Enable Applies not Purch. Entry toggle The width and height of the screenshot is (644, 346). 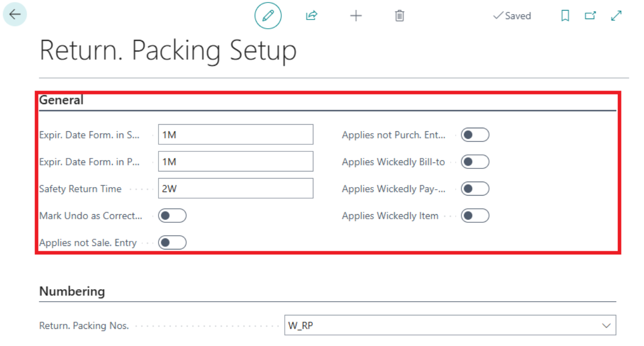pyautogui.click(x=475, y=135)
